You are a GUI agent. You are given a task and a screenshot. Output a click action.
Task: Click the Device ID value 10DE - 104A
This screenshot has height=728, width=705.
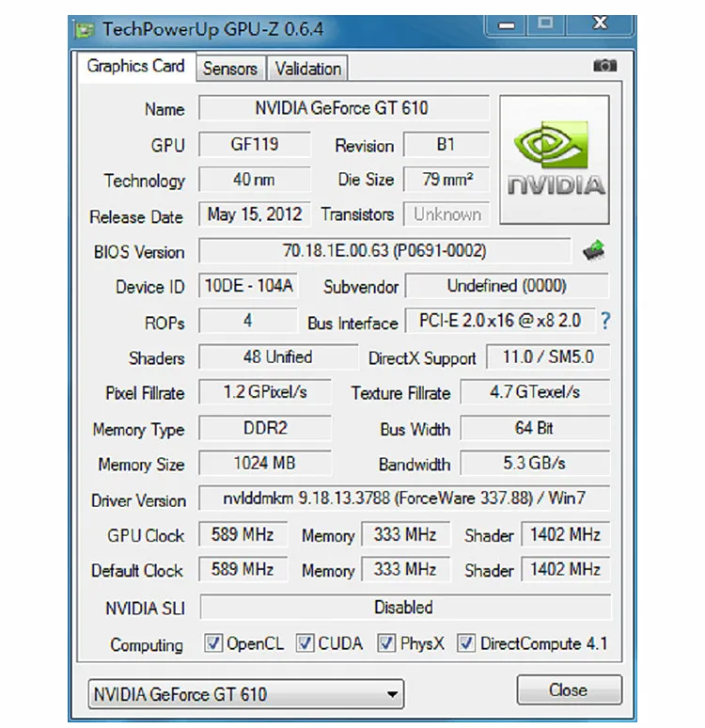(248, 286)
